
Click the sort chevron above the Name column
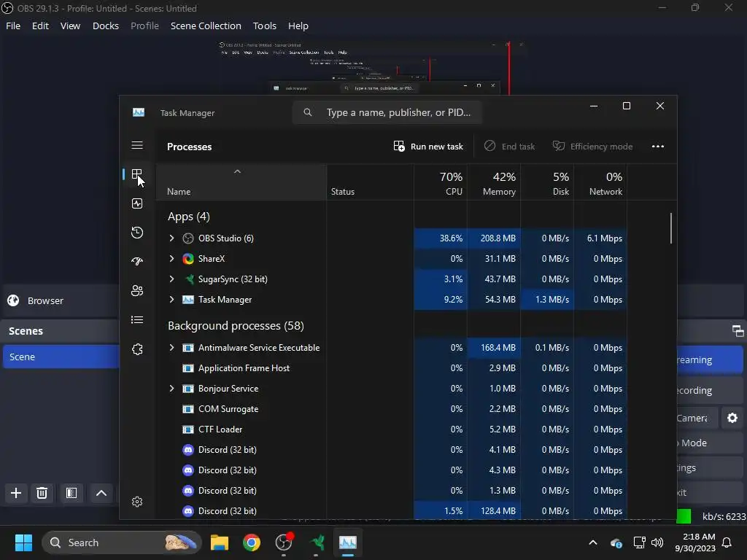click(x=237, y=171)
